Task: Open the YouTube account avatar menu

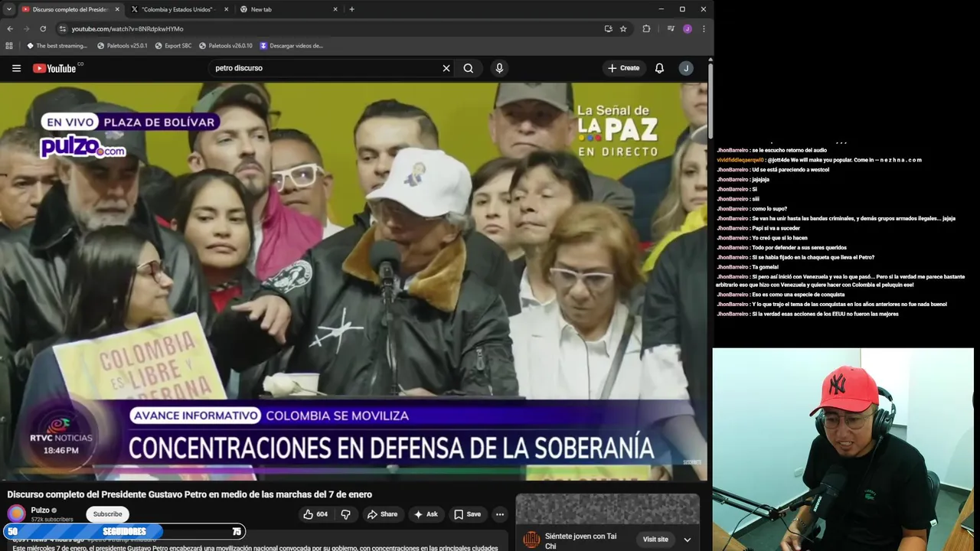Action: tap(686, 68)
